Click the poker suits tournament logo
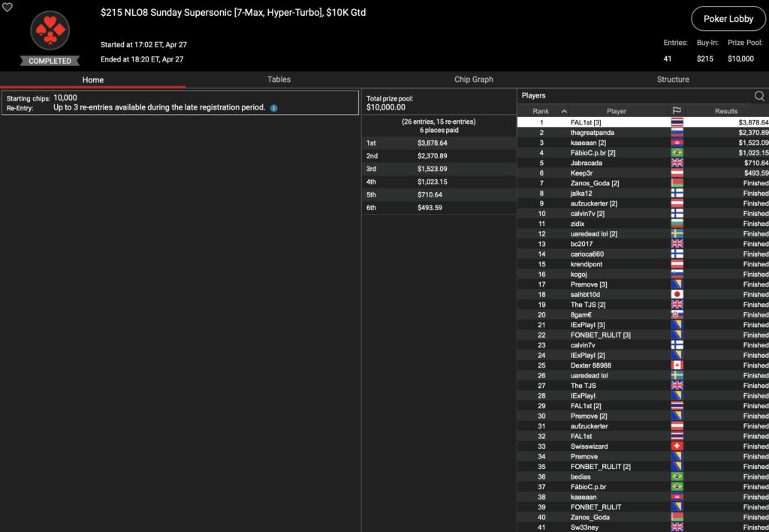Image resolution: width=769 pixels, height=532 pixels. tap(50, 30)
